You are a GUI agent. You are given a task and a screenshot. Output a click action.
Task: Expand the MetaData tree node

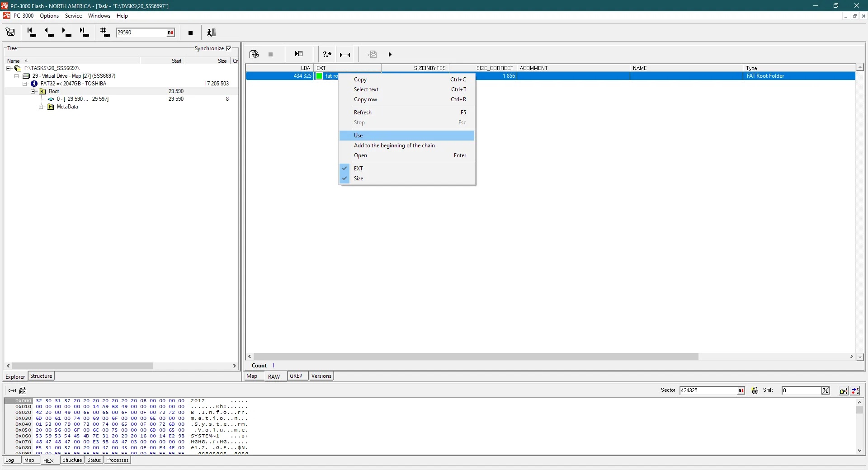click(x=41, y=107)
